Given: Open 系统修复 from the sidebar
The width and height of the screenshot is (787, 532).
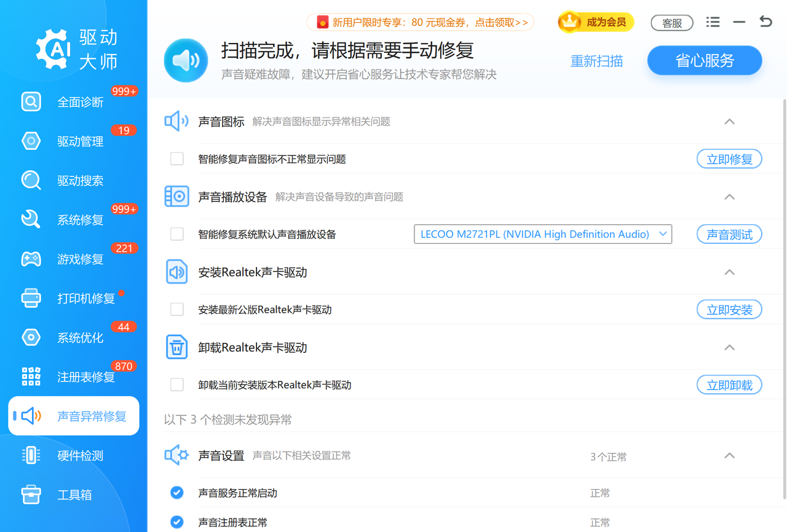Looking at the screenshot, I should click(x=74, y=219).
